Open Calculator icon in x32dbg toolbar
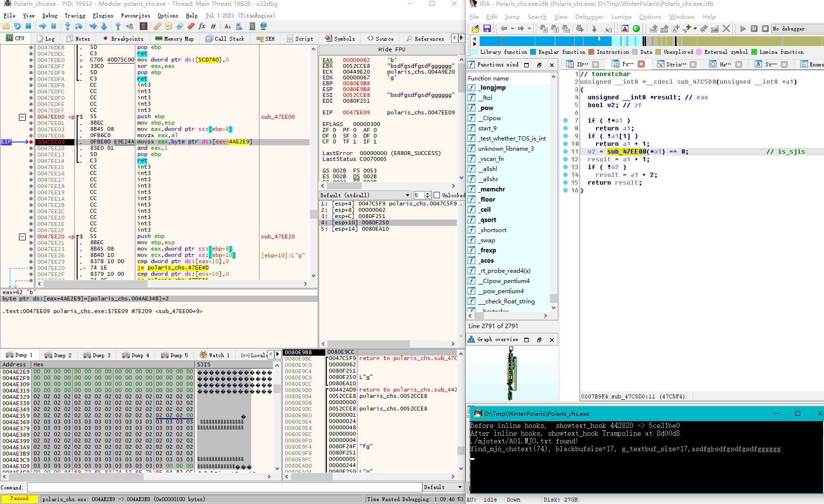 point(252,26)
